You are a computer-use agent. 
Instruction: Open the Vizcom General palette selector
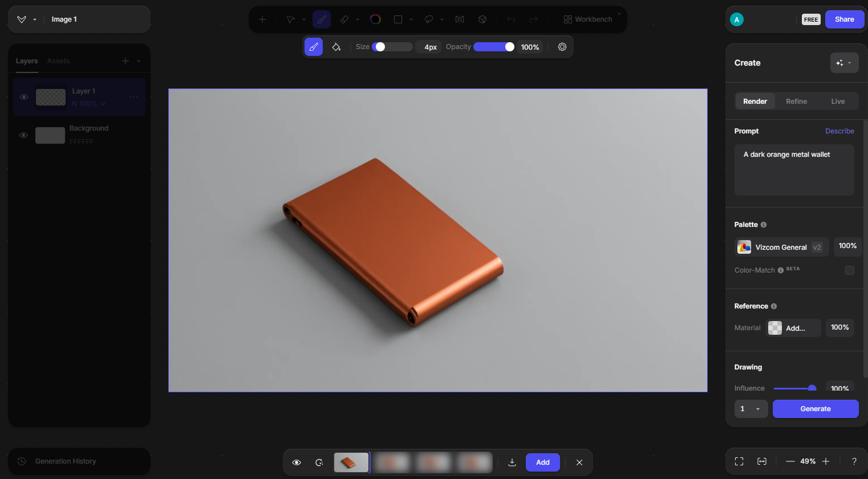pos(781,247)
